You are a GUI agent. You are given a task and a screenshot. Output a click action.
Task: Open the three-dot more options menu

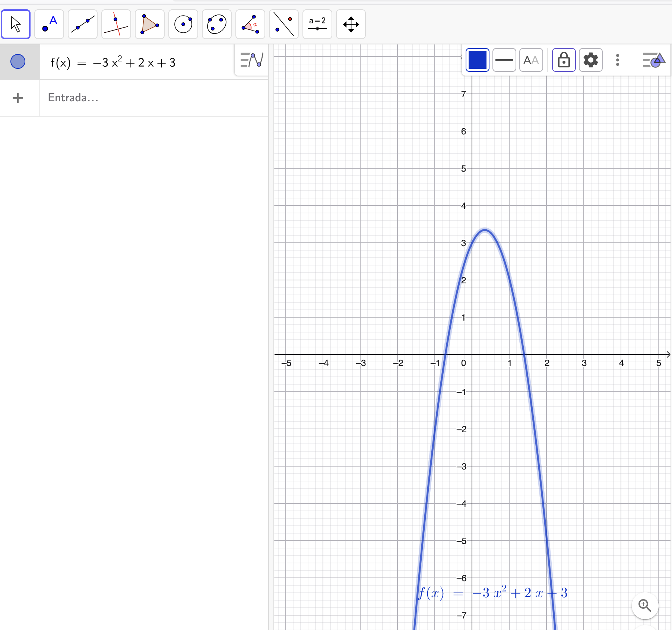617,60
